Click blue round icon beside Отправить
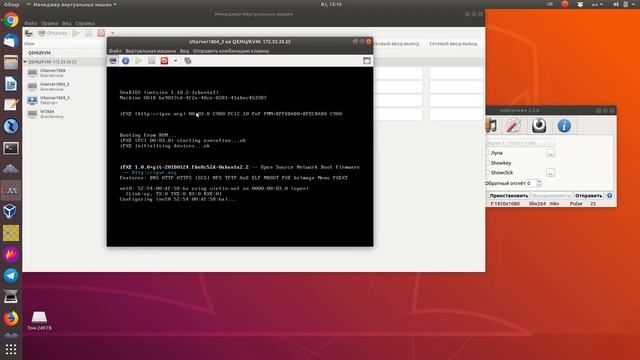 [609, 196]
